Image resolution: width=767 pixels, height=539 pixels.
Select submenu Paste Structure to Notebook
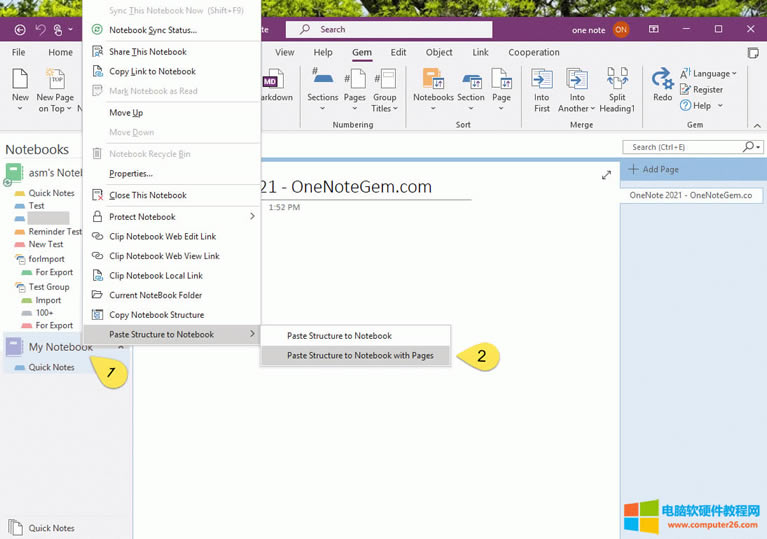355,336
